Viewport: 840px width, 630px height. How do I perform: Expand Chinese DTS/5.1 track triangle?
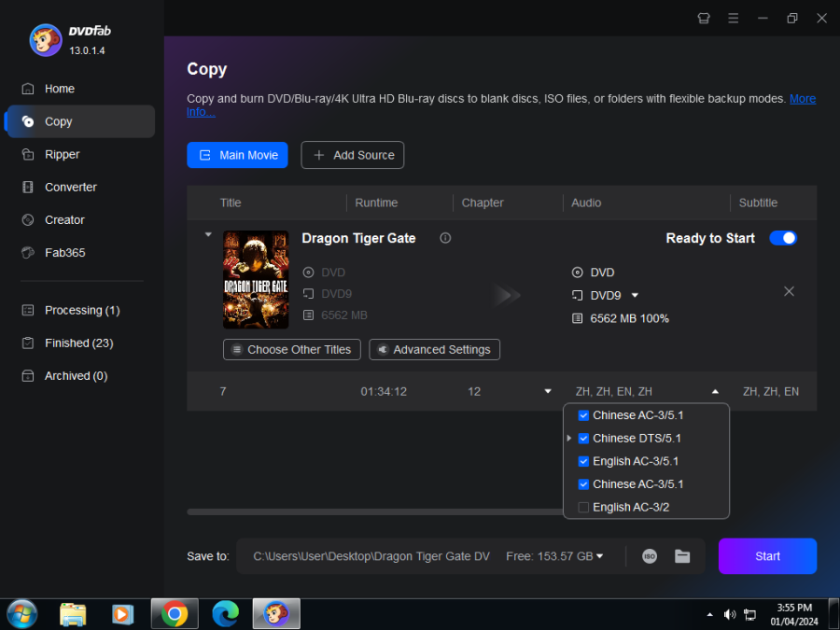point(569,439)
